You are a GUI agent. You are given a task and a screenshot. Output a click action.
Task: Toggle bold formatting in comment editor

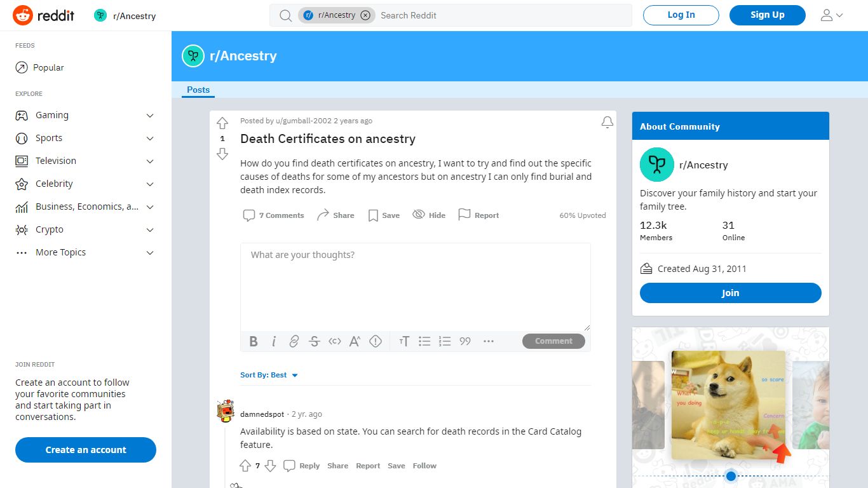254,341
